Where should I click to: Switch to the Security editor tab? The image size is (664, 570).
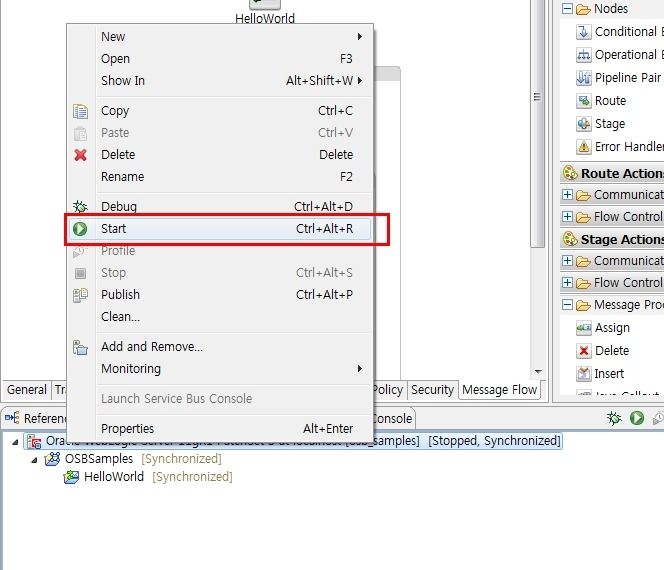pos(432,390)
